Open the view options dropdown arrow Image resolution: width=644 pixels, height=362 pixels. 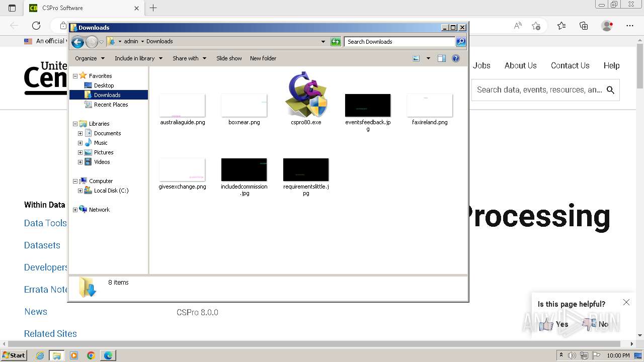tap(428, 58)
